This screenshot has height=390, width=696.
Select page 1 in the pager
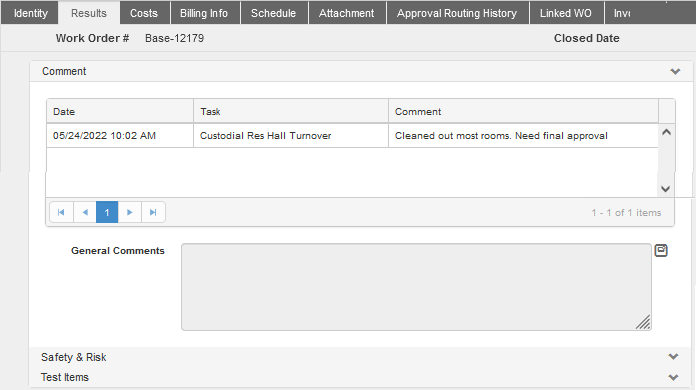coord(107,212)
